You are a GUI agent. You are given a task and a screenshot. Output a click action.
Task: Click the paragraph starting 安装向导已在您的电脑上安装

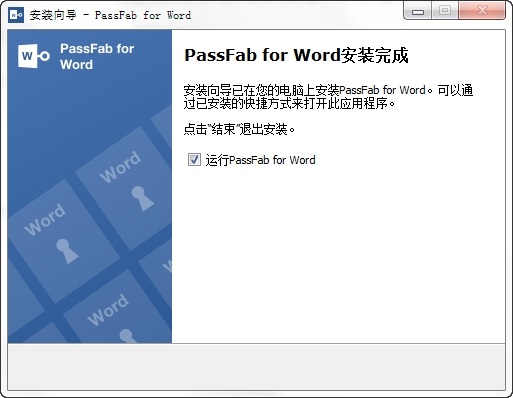click(328, 97)
